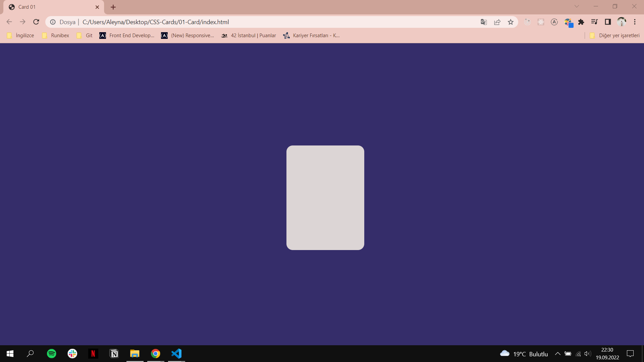Bookmark this page with the star

pos(511,22)
